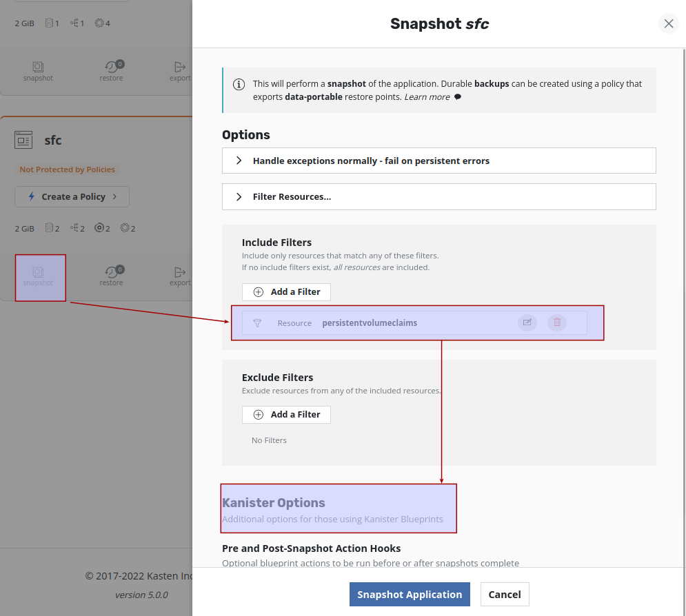Click plus icon in Include Filters Add button

[x=259, y=292]
